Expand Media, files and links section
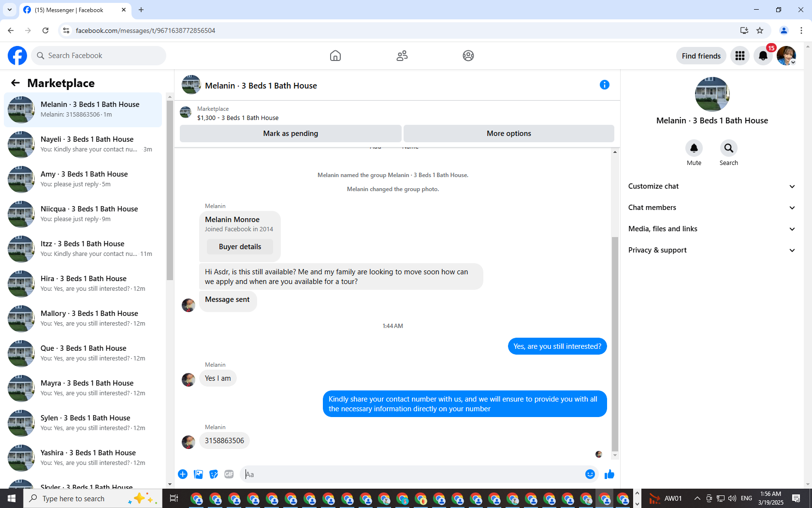Screen dimensions: 812x508 pos(711,229)
